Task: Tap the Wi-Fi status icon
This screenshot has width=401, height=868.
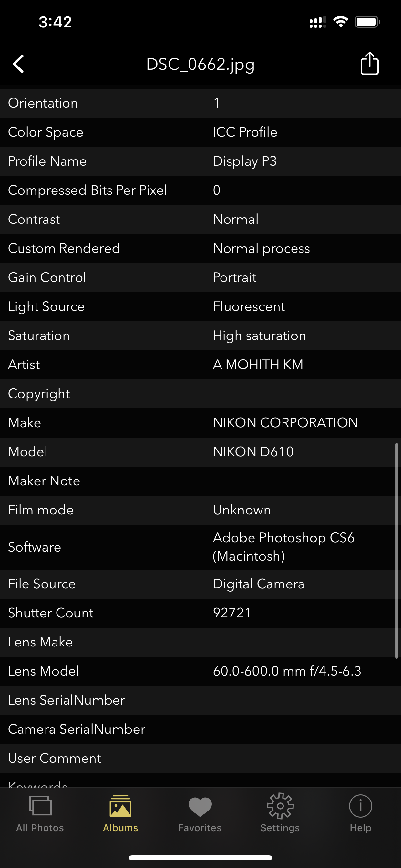Action: pyautogui.click(x=340, y=21)
